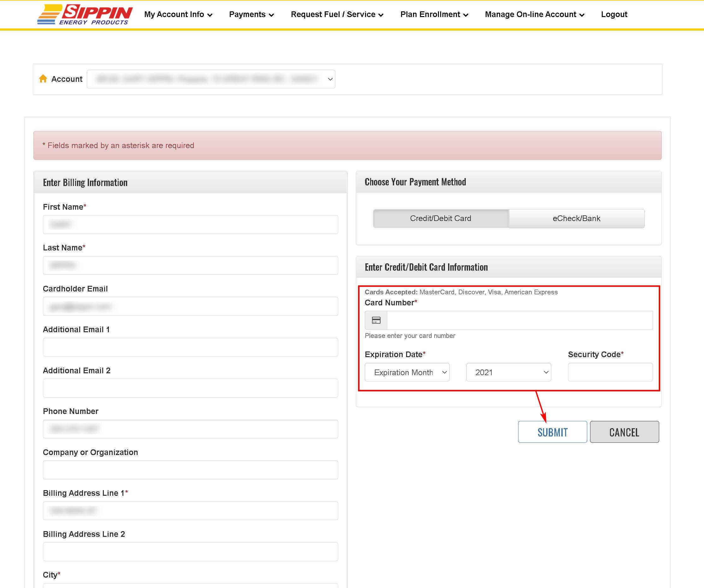Open the expiration year 2021 dropdown

509,372
